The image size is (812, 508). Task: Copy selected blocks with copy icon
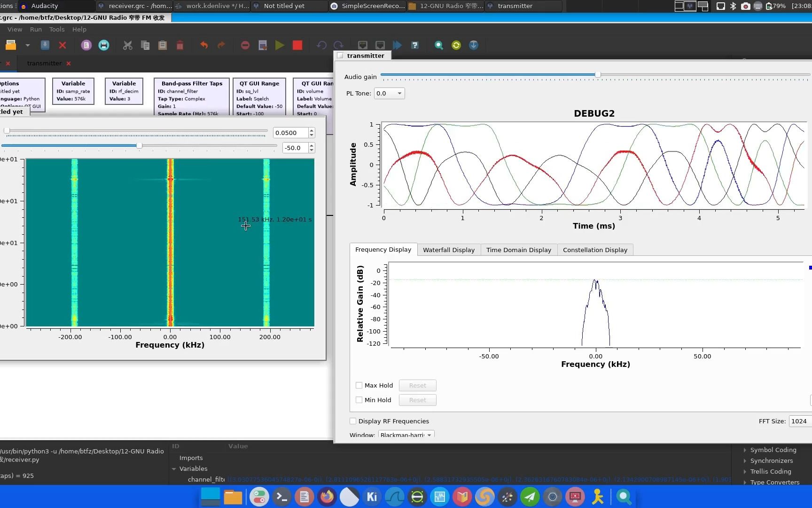tap(145, 45)
